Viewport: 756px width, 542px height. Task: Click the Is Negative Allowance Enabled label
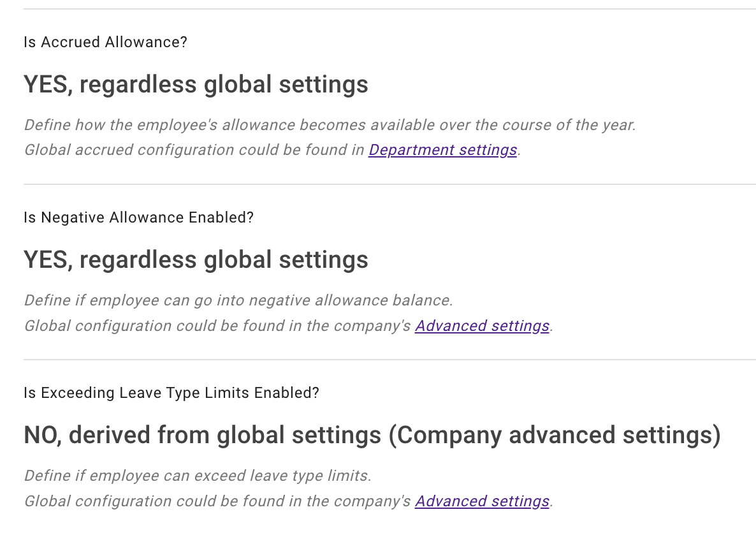click(x=138, y=217)
